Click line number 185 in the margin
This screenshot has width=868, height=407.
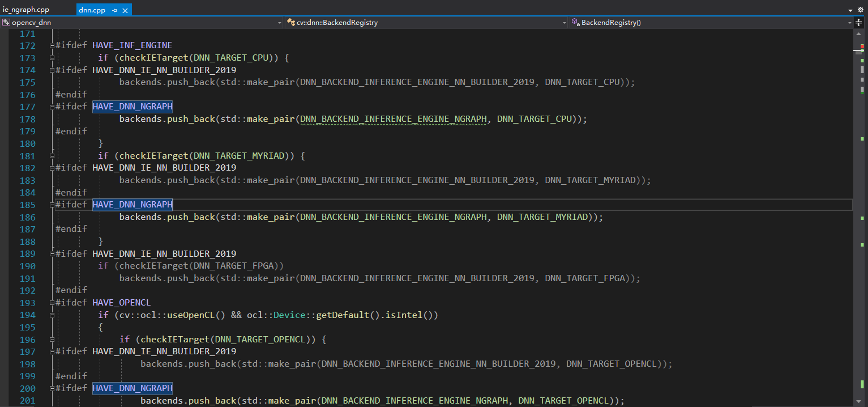(x=26, y=204)
